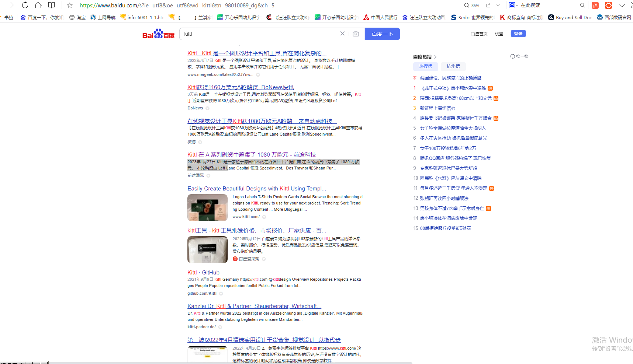
Task: Open the '百度首页' link
Action: coord(479,34)
